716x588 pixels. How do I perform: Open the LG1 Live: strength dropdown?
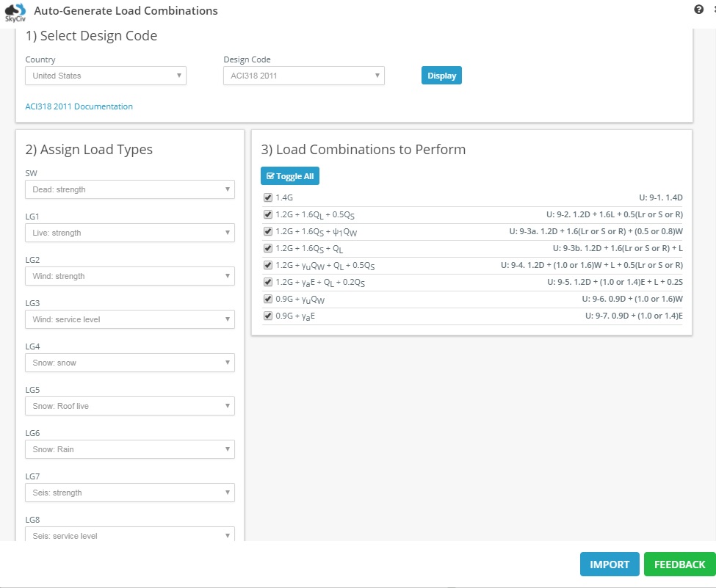click(x=130, y=233)
